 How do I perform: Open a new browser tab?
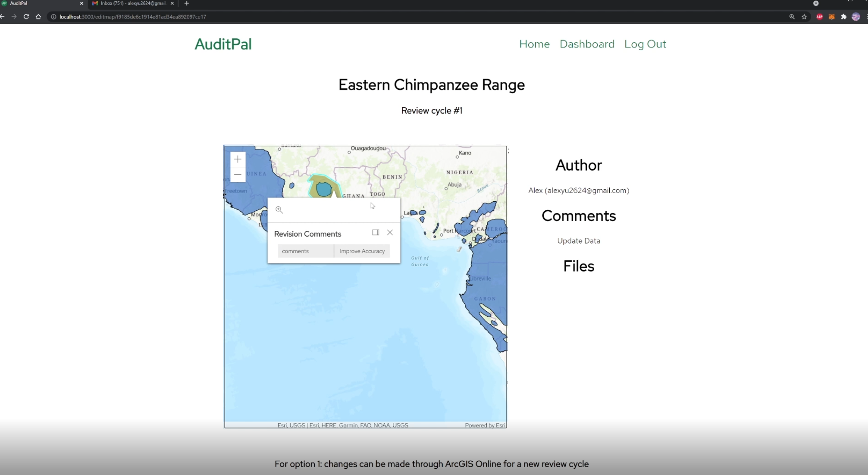point(187,3)
